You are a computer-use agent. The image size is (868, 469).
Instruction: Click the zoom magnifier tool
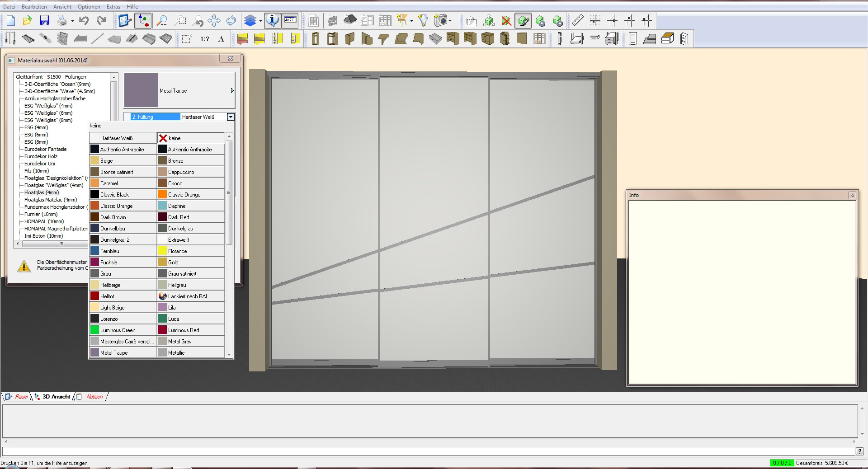[161, 21]
